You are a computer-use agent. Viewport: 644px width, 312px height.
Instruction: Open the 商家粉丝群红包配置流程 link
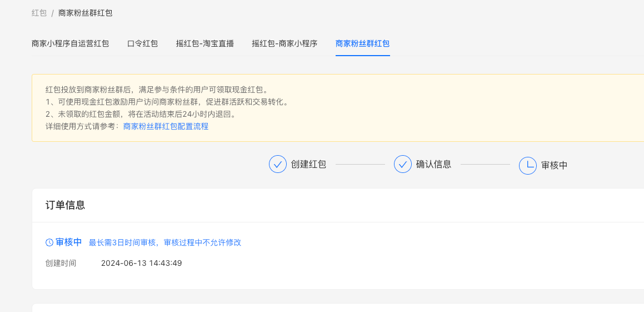[x=166, y=127]
